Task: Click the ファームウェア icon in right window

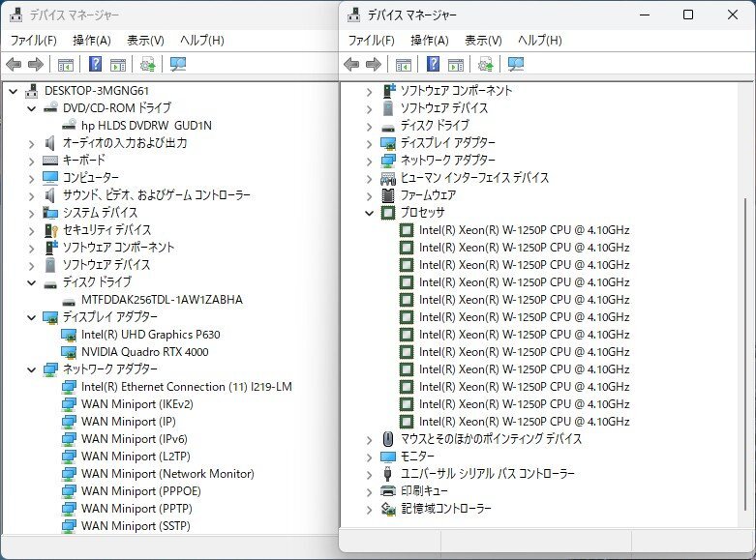Action: click(x=388, y=195)
